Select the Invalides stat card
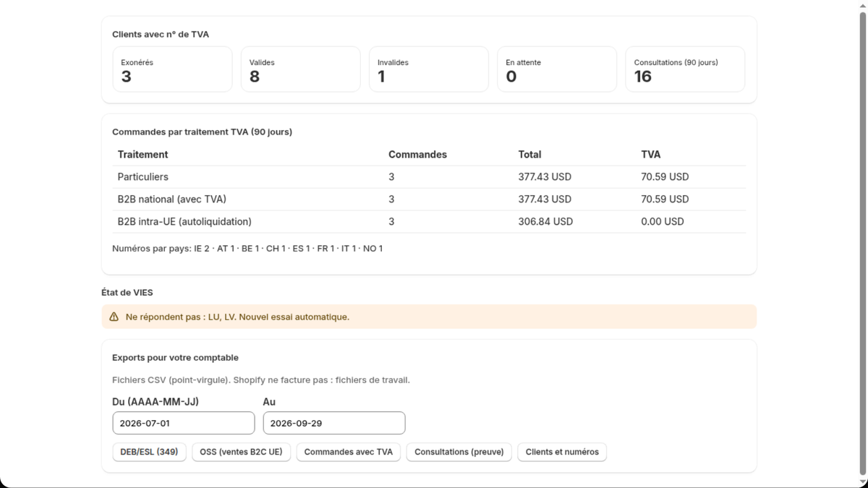 [429, 69]
